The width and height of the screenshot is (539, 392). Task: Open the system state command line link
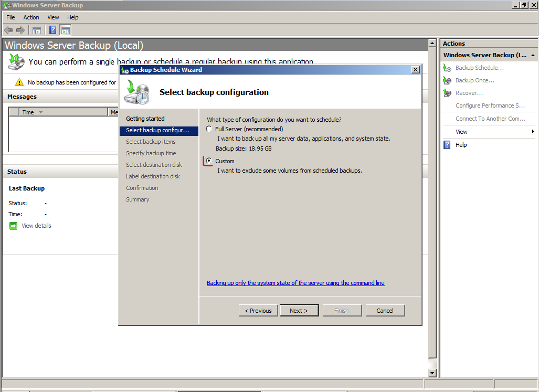(x=295, y=283)
